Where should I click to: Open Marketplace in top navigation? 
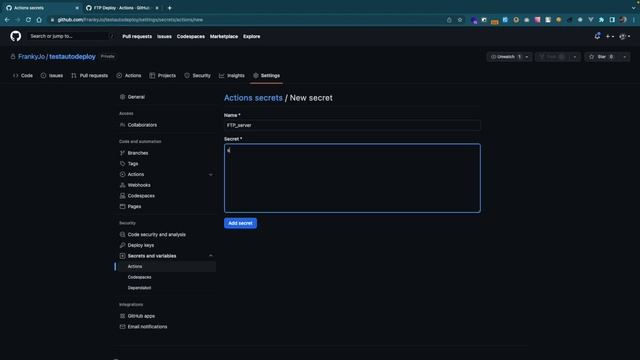224,36
